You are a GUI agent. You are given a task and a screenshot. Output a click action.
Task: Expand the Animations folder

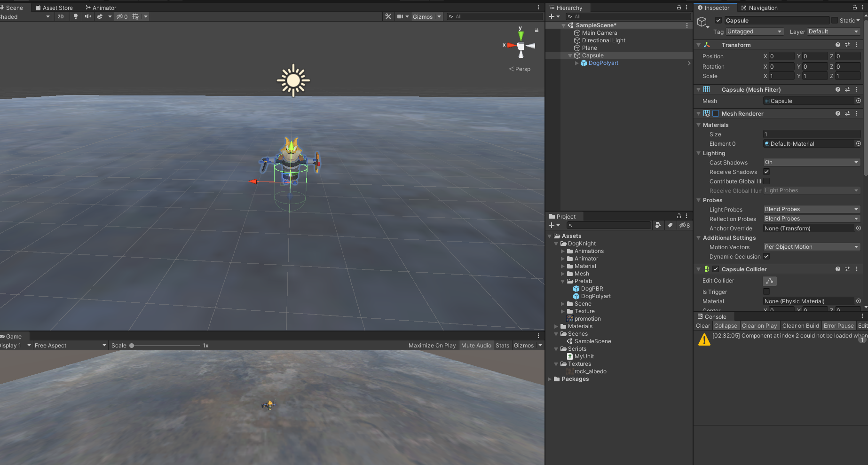[x=563, y=251]
